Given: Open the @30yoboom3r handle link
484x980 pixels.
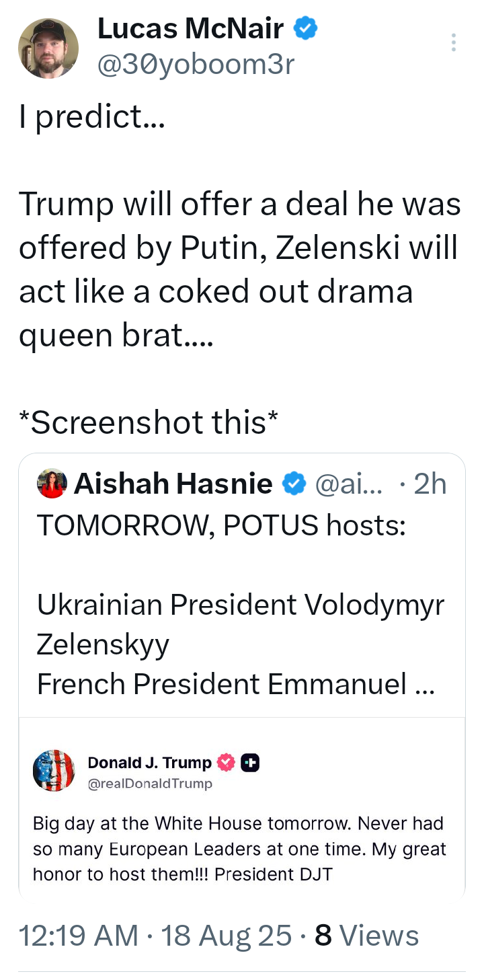Looking at the screenshot, I should coord(196,65).
